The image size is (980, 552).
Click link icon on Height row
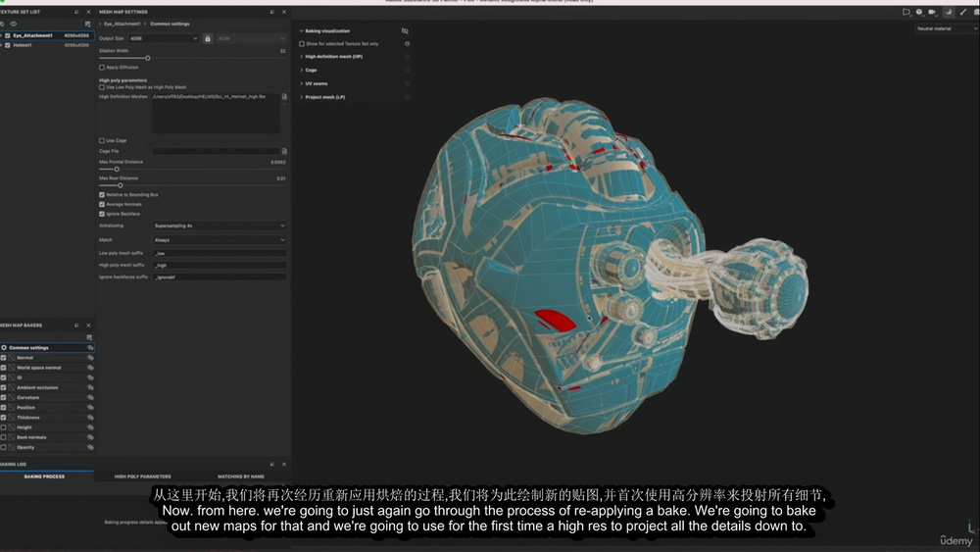coord(90,427)
